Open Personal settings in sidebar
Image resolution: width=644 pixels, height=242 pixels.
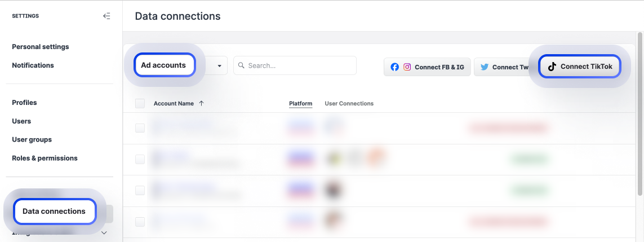click(x=41, y=47)
